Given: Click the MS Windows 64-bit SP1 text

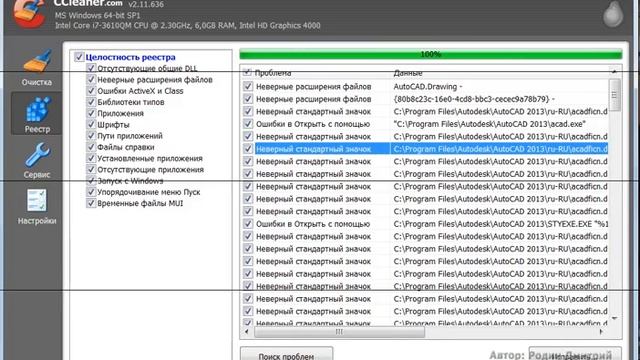Looking at the screenshot, I should coord(98,16).
